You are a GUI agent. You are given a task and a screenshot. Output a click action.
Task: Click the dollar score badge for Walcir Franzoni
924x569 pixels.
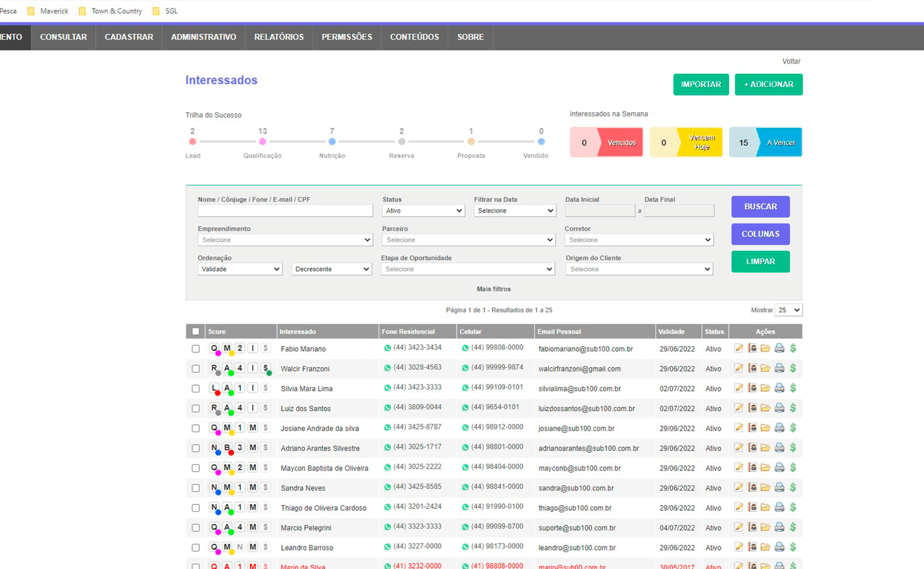pyautogui.click(x=266, y=369)
